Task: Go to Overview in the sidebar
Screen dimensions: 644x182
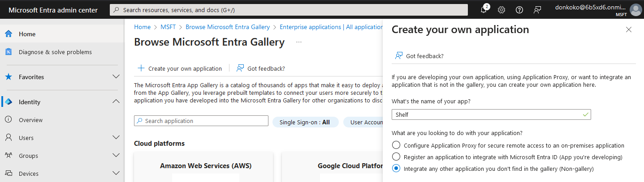Action: point(30,120)
